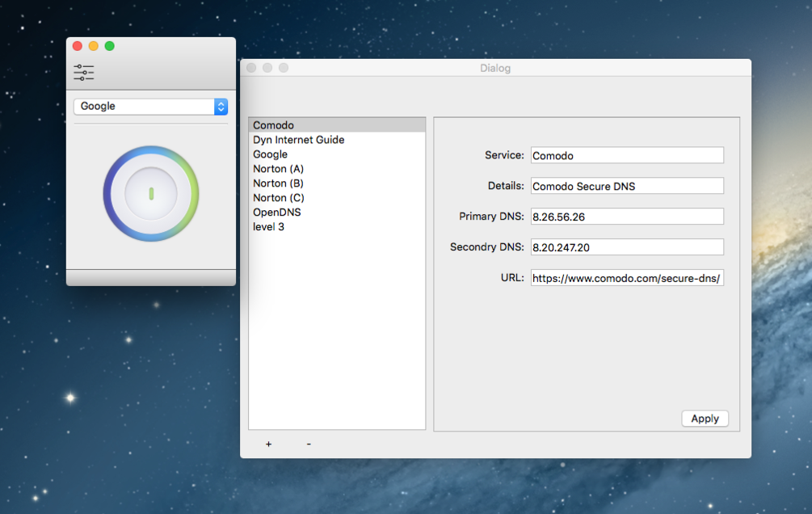Screen dimensions: 812x514
Task: Minimize the small DNS switcher window
Action: click(94, 46)
